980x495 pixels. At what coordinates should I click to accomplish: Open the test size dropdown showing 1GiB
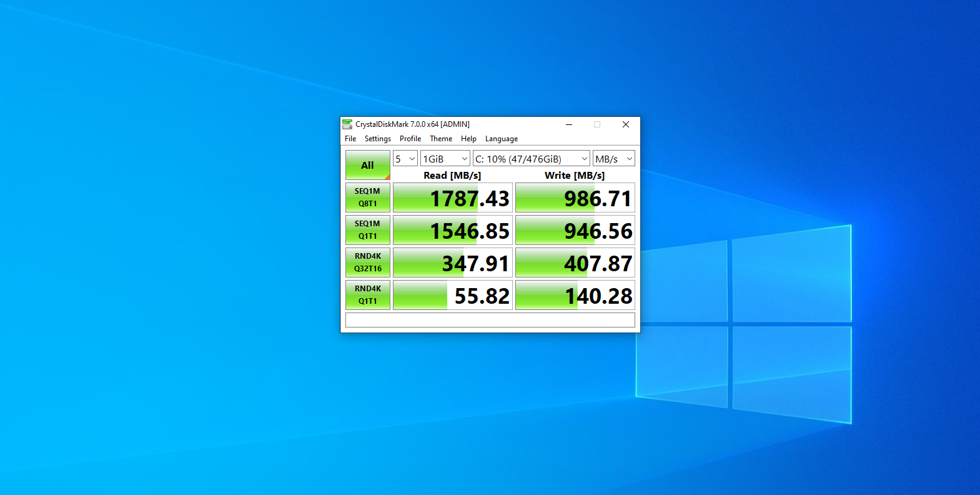(445, 159)
